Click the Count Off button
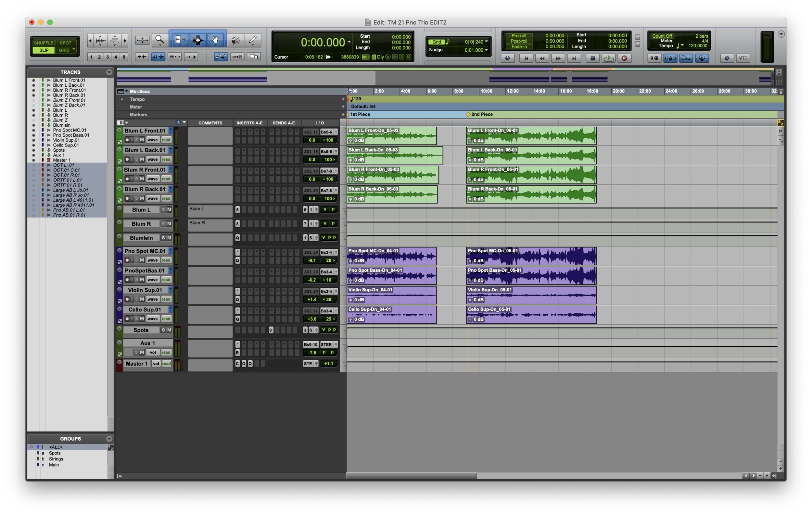 (662, 36)
